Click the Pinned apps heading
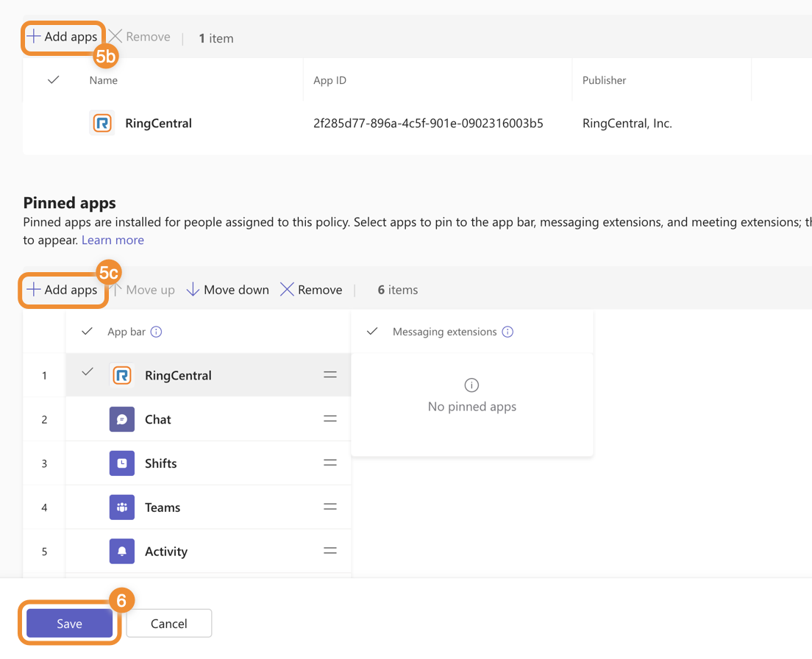This screenshot has width=812, height=659. tap(69, 203)
